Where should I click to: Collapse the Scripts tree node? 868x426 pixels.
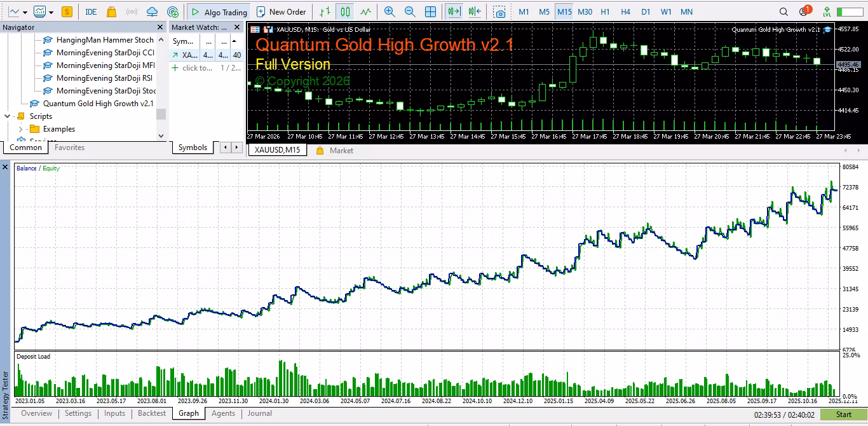[7, 116]
